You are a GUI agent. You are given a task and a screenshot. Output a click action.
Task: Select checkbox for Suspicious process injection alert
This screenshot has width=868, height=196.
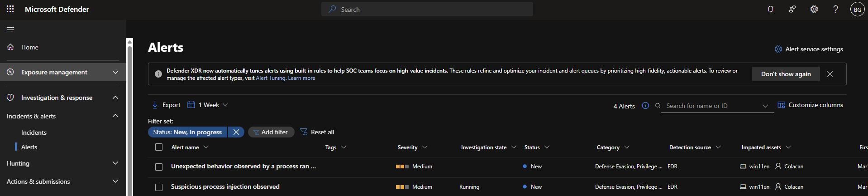[159, 187]
